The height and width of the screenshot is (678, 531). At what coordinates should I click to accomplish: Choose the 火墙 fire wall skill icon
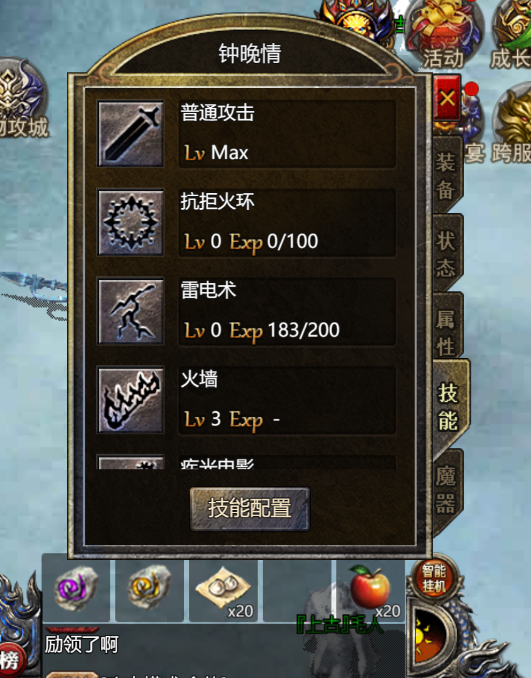pyautogui.click(x=131, y=400)
